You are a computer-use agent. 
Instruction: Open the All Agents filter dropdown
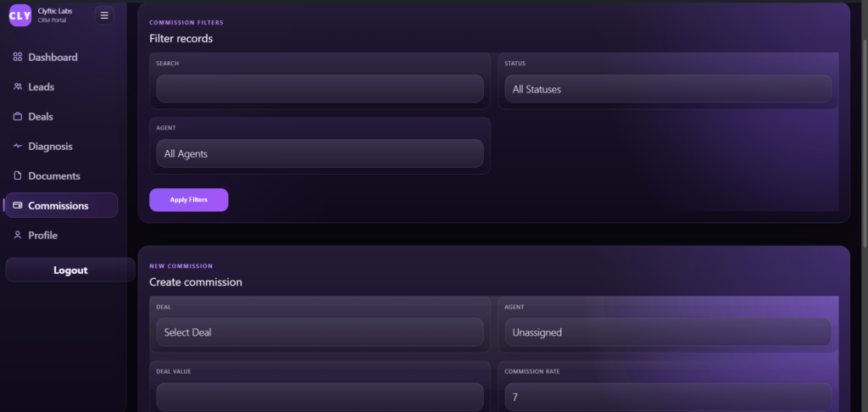coord(320,153)
